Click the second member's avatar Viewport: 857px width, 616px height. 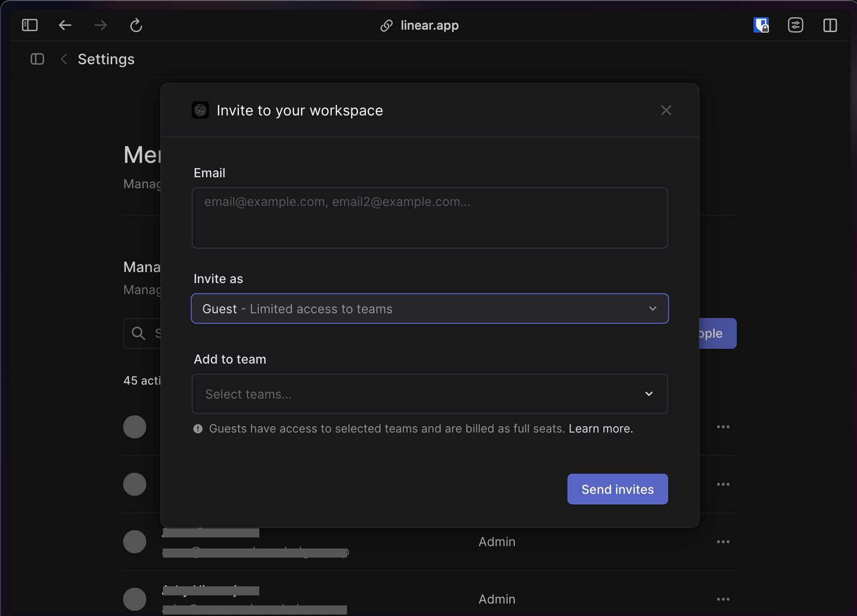point(135,484)
